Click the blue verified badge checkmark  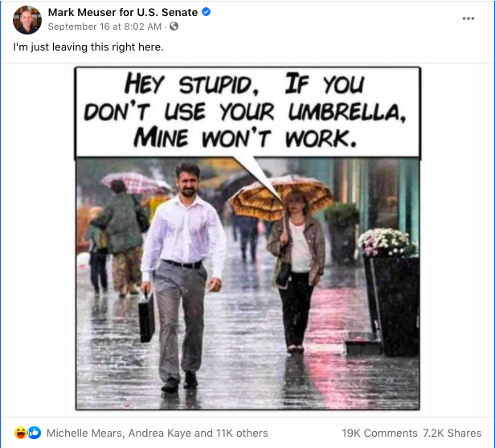tap(205, 13)
